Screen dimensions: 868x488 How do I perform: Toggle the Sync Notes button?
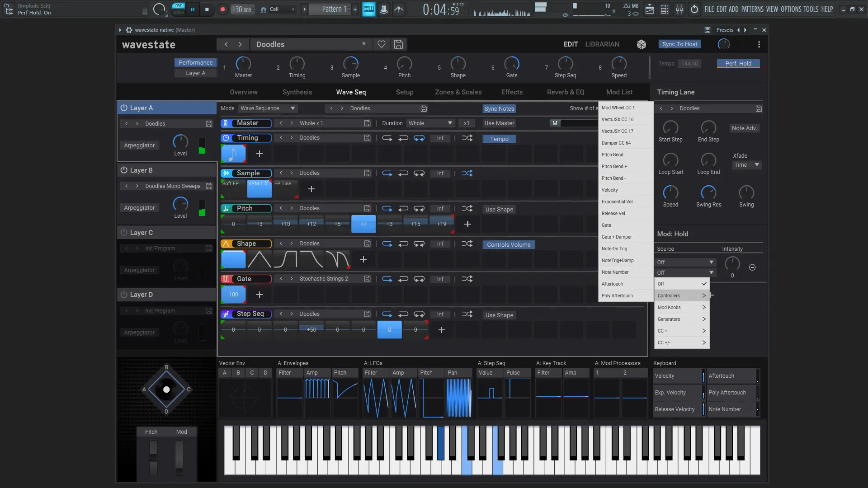click(x=499, y=109)
